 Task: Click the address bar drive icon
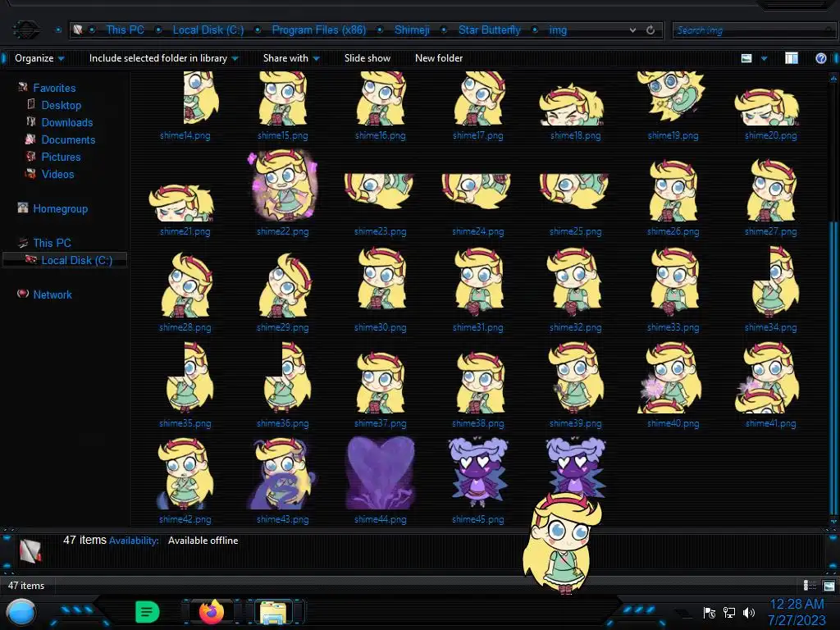pyautogui.click(x=78, y=30)
